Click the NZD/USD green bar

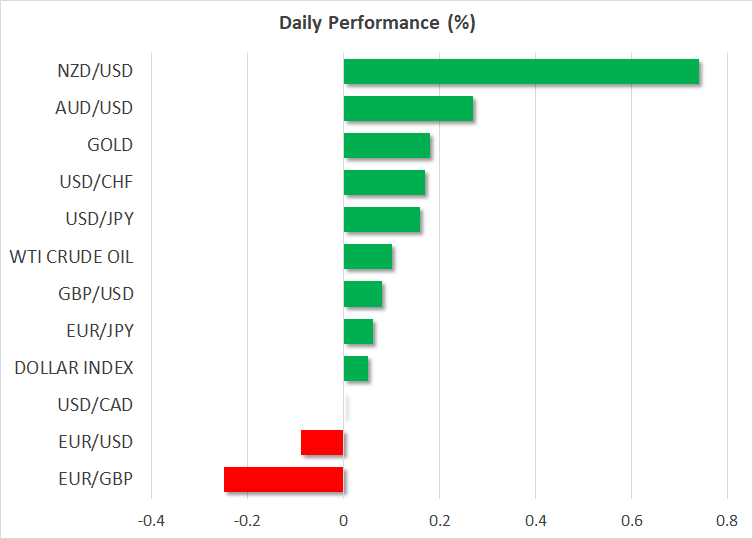pos(520,71)
